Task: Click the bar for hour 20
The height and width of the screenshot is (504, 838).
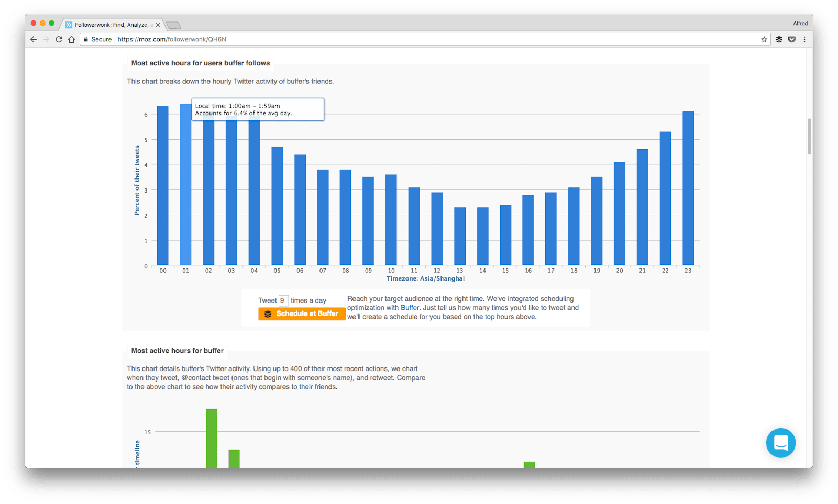Action: pos(620,214)
